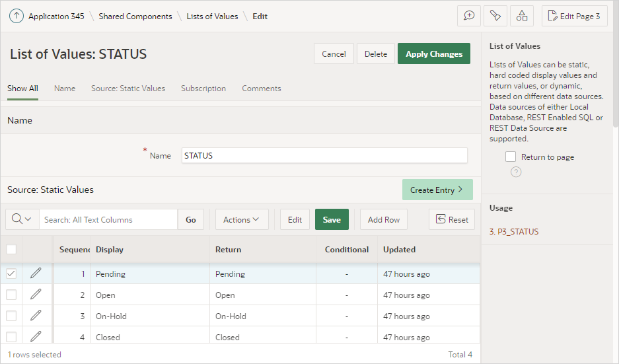Click pencil edit icon for On-Hold row
The image size is (619, 364).
coord(36,315)
